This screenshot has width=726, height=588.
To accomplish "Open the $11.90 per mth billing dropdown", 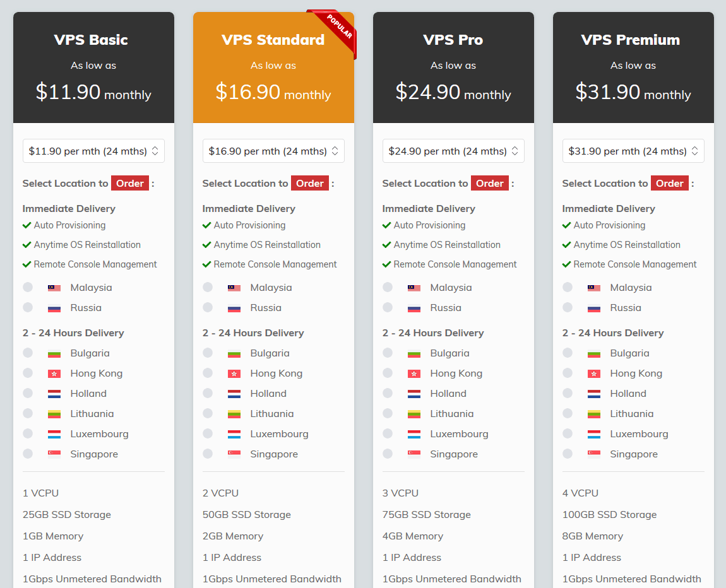I will pyautogui.click(x=93, y=151).
